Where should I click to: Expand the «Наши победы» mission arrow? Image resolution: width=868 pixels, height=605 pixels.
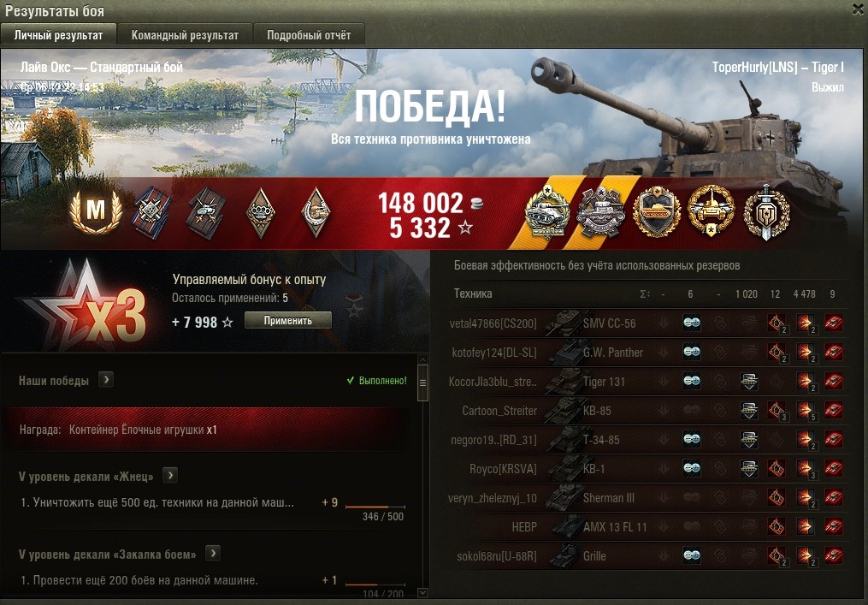(x=106, y=379)
